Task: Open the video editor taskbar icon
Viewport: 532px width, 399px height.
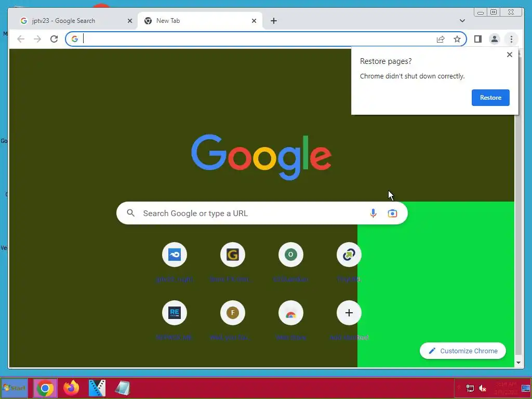Action: click(97, 388)
